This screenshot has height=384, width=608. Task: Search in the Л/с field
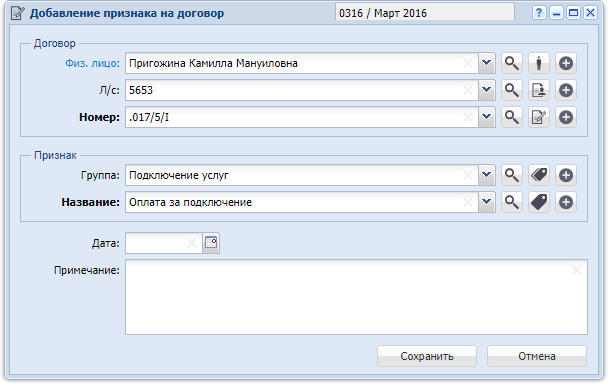(512, 90)
